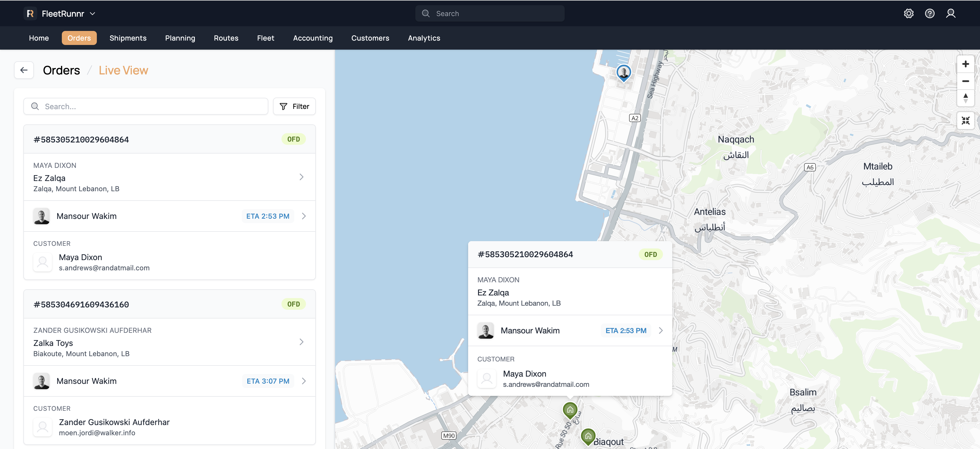The image size is (980, 449).
Task: Open the user profile icon
Action: tap(950, 14)
